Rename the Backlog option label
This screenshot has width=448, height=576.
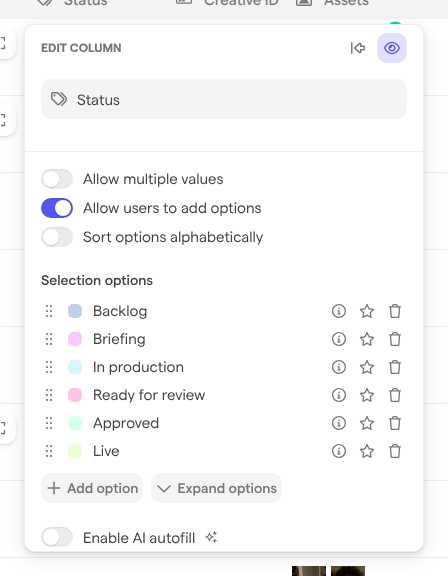pos(120,311)
